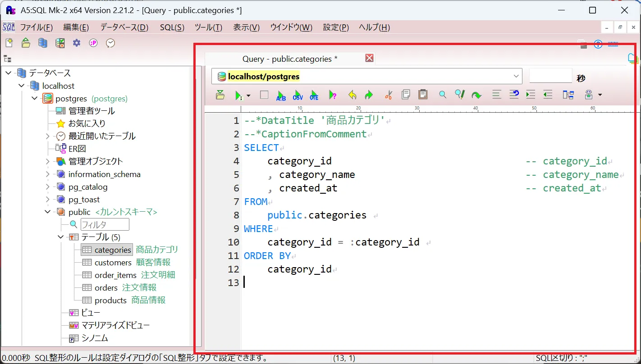Open the dropdown arrow beside the output icon
This screenshot has height=364, width=641.
pos(600,95)
